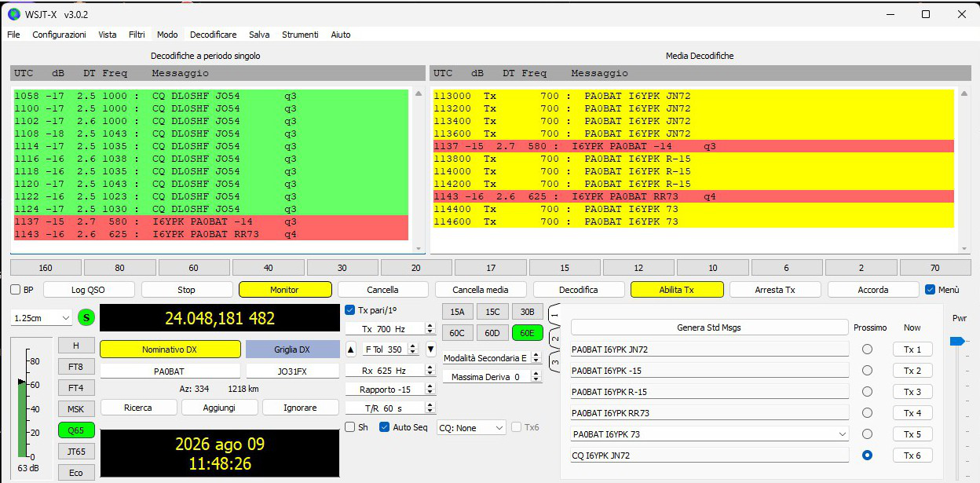Viewport: 980px width, 483px height.
Task: Click the left decode panel scrollbar
Action: coord(417,169)
